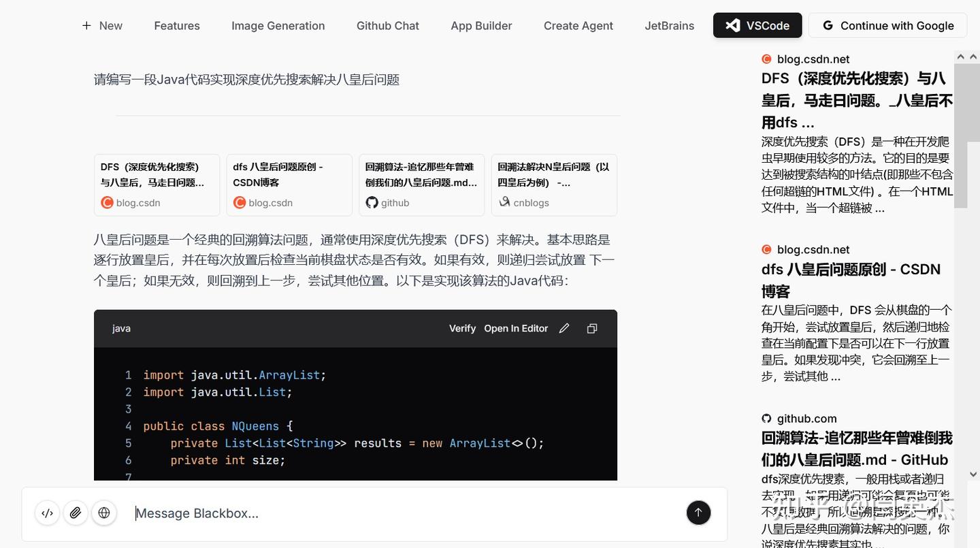Click the Message Blackbox input field

point(406,513)
